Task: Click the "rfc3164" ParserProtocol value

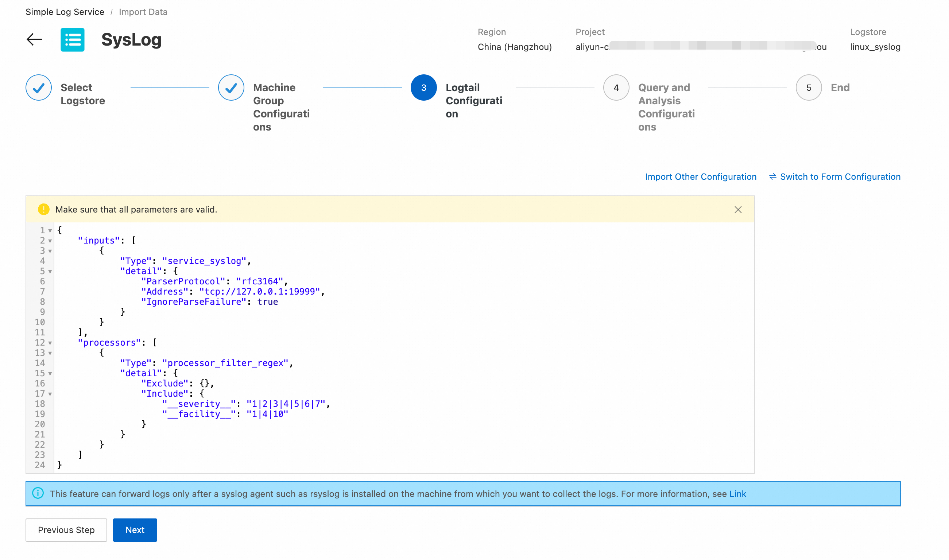Action: (x=260, y=281)
